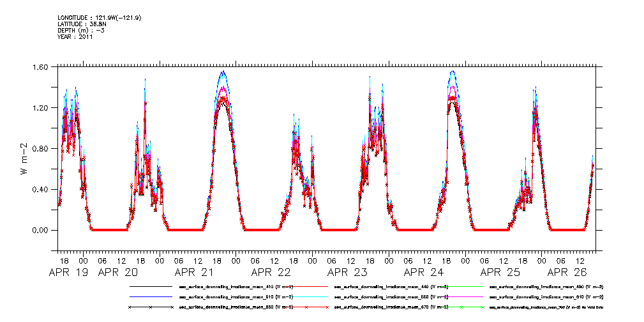Image resolution: width=644 pixels, height=322 pixels.
Task: Click the W m-2 y-axis title
Action: pyautogui.click(x=24, y=158)
